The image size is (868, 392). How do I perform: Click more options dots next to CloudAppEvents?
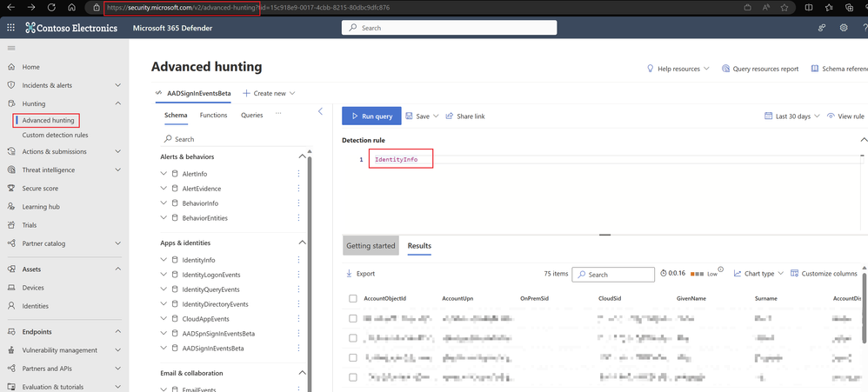click(299, 319)
